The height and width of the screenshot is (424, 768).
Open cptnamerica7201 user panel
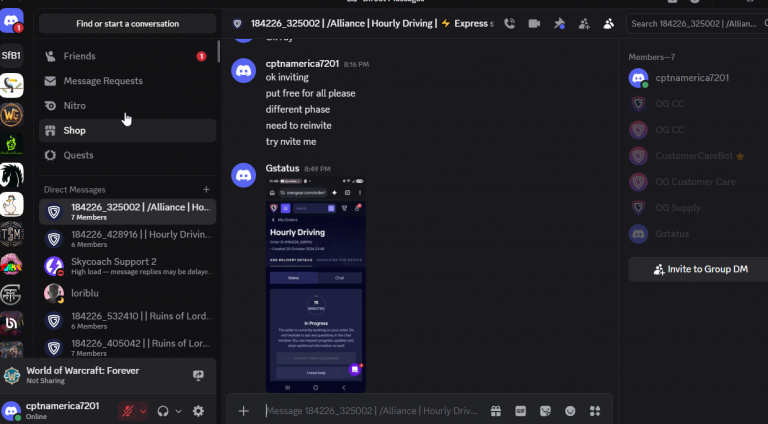pos(56,411)
